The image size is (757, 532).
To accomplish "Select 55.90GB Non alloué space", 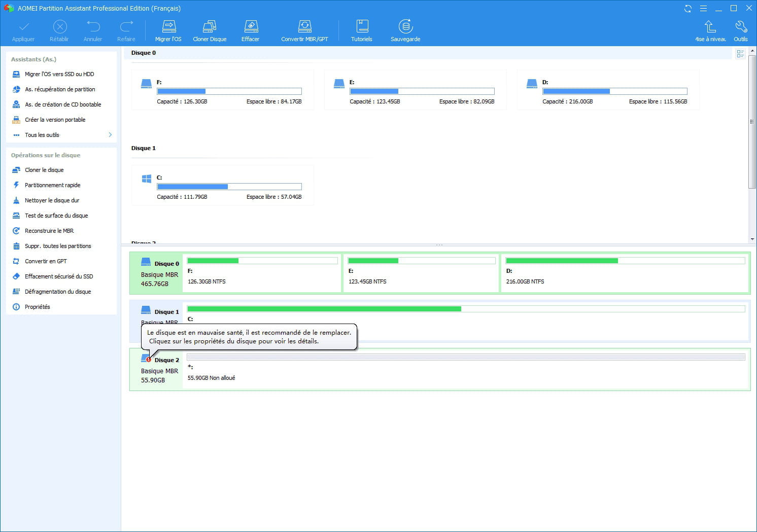I will coord(466,369).
